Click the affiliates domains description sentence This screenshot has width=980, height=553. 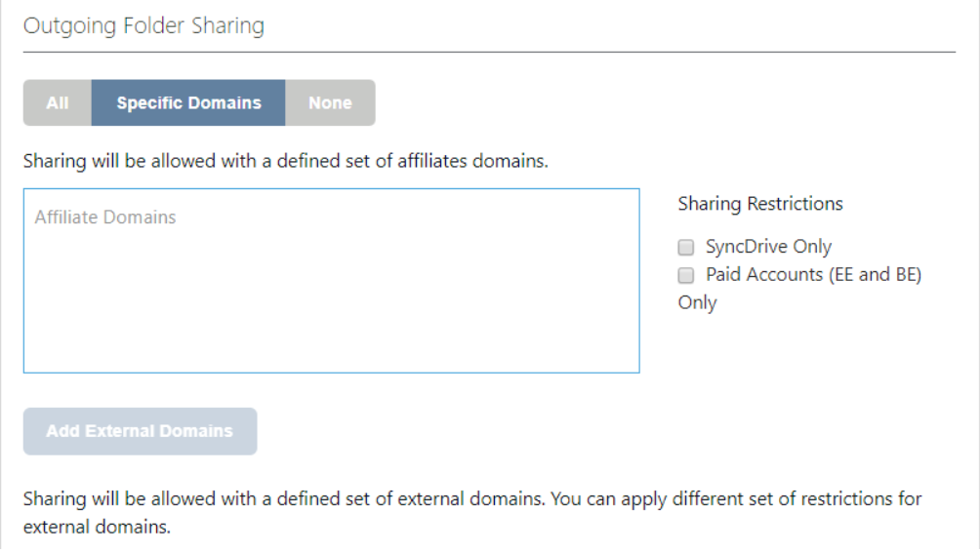(x=285, y=161)
